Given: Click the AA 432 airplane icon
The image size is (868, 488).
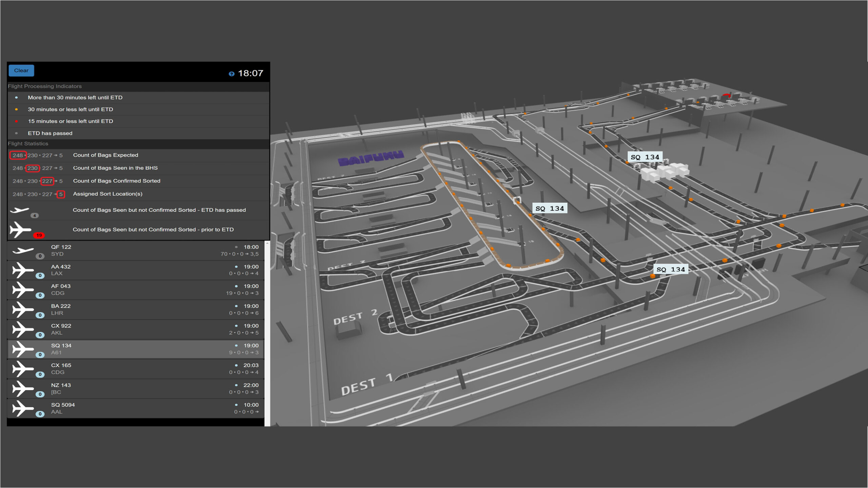Looking at the screenshot, I should pos(22,270).
